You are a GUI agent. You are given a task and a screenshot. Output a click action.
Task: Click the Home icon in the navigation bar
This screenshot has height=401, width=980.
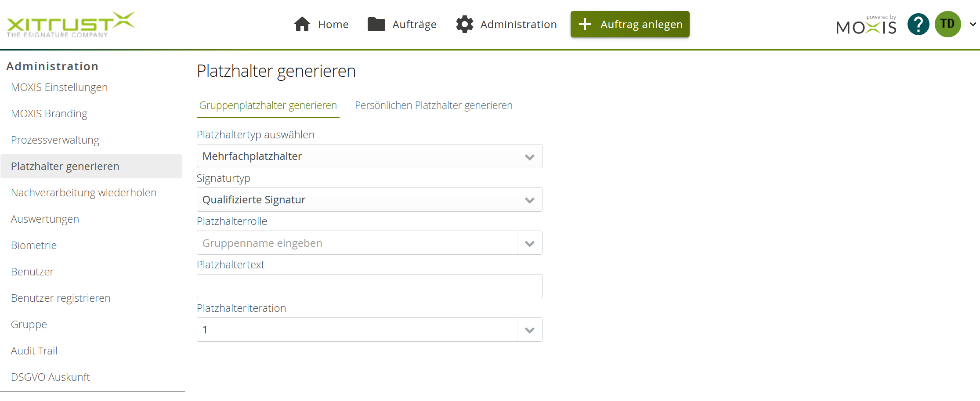coord(302,24)
